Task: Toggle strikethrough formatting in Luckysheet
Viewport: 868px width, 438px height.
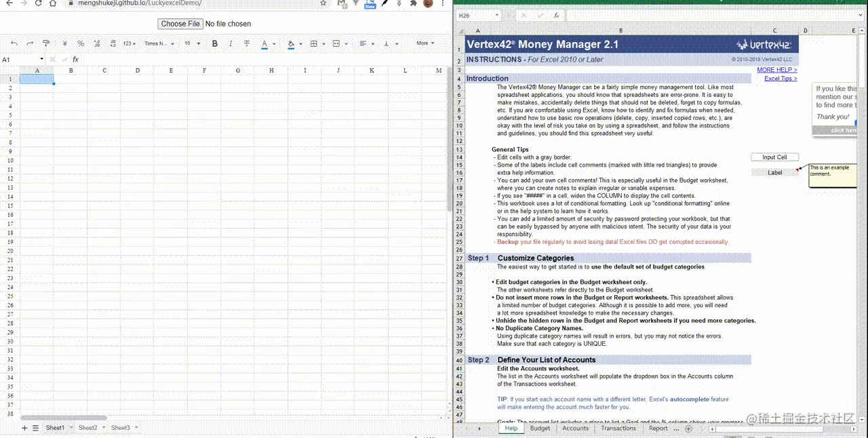Action: click(246, 43)
